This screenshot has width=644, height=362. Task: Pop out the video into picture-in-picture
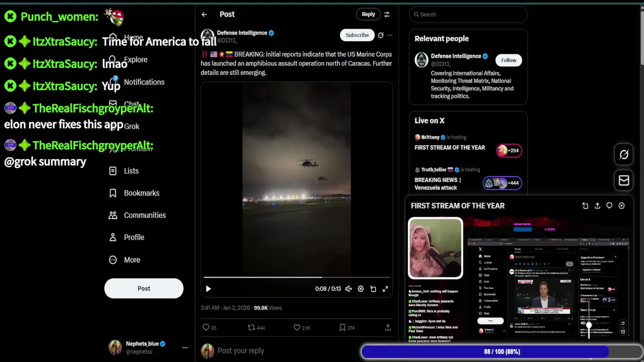(373, 289)
